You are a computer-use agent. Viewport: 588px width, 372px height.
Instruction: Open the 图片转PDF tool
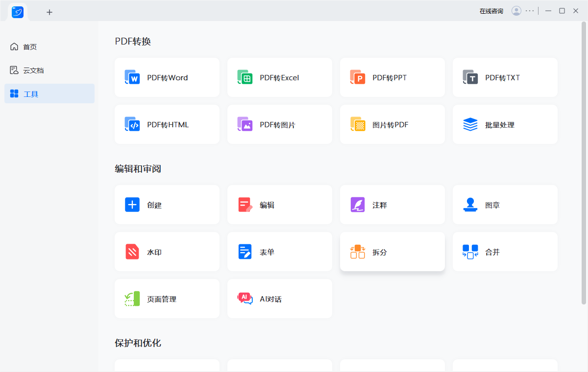392,124
